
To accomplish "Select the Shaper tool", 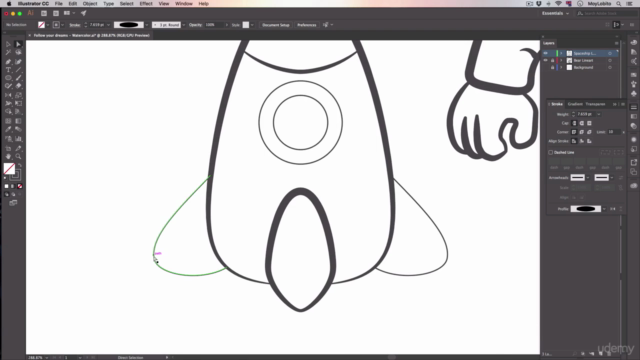I will click(8, 86).
